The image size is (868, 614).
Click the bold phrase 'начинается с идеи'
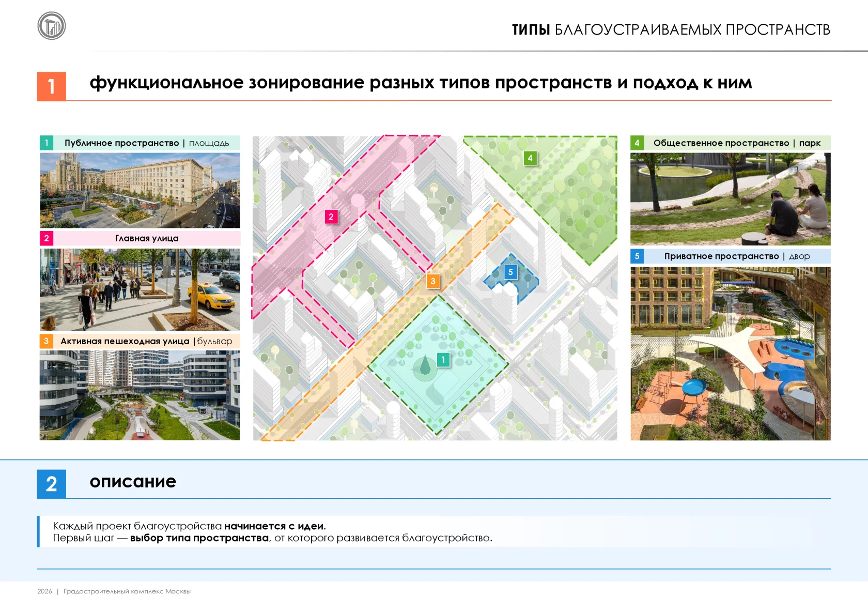(x=274, y=526)
